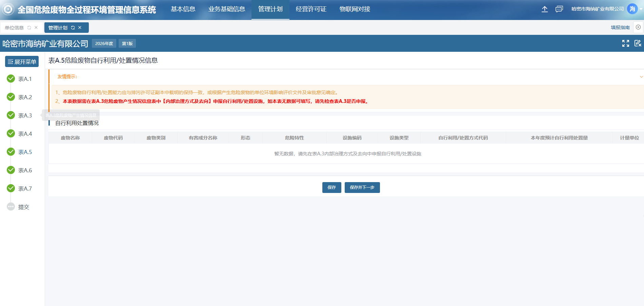
Task: Click the circled close icon beside 填报指南
Action: (638, 27)
